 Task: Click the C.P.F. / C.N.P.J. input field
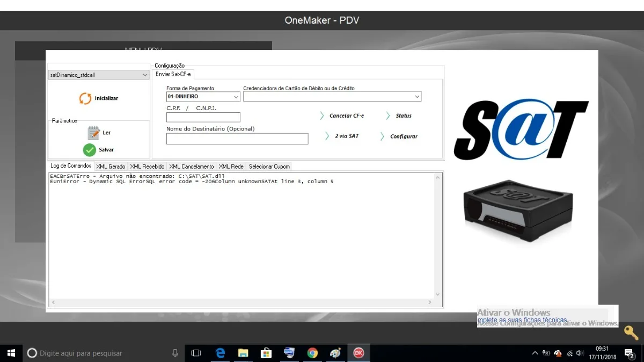click(203, 117)
